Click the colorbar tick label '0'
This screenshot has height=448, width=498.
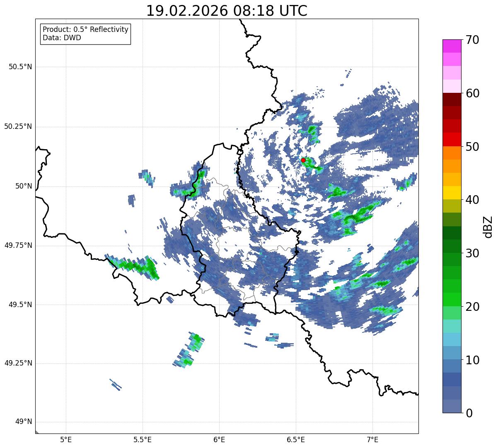tap(469, 413)
